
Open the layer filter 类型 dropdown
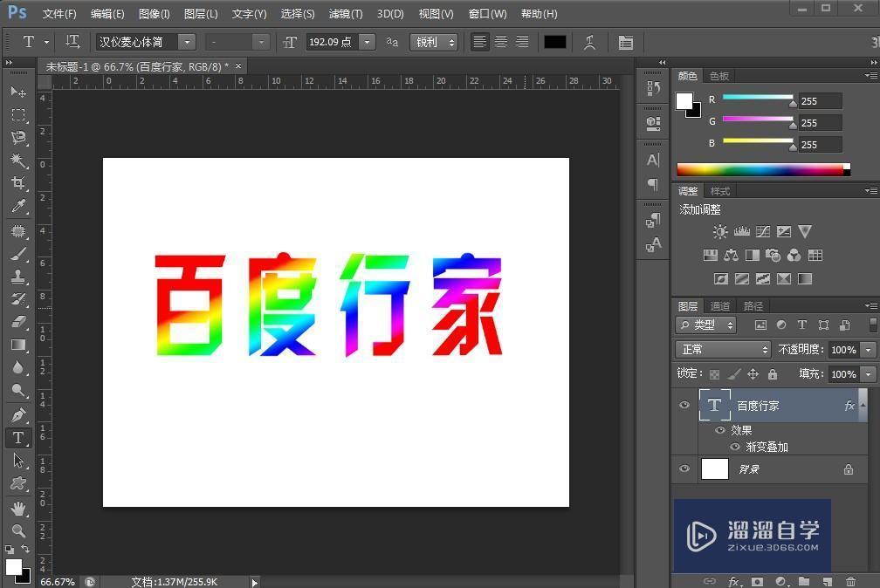[x=706, y=325]
